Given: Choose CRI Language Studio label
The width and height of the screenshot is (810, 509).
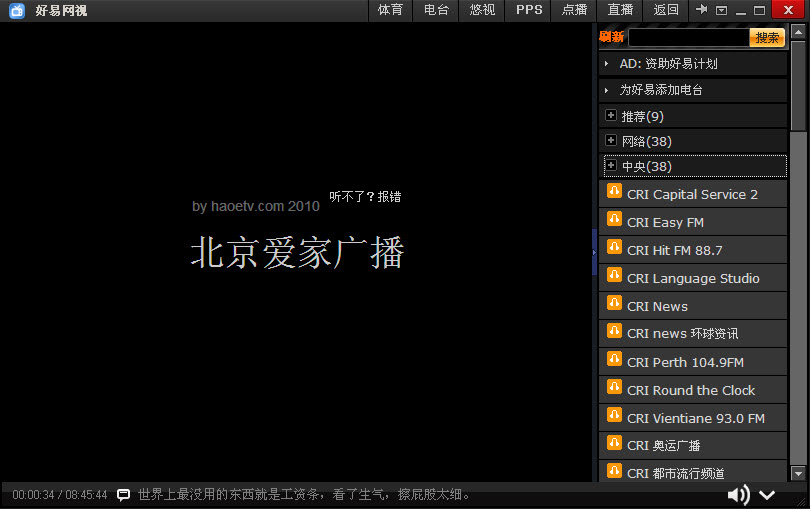Looking at the screenshot, I should pos(693,279).
